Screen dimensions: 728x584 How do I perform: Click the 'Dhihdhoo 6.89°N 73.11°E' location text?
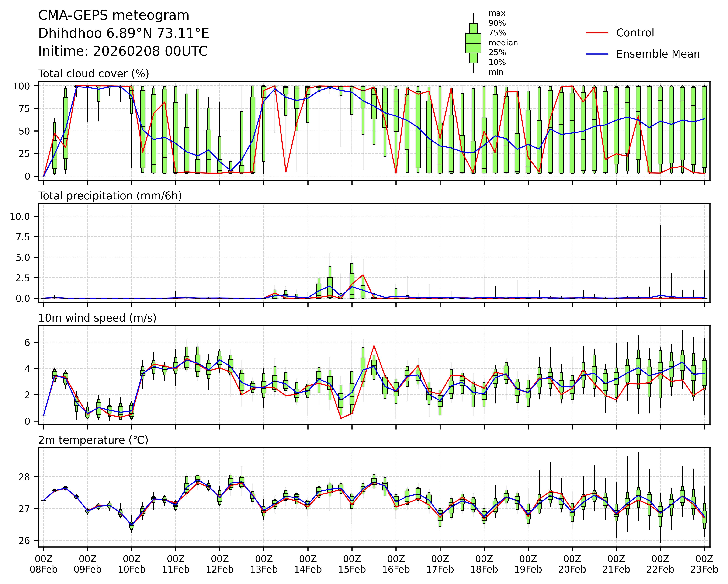click(124, 33)
